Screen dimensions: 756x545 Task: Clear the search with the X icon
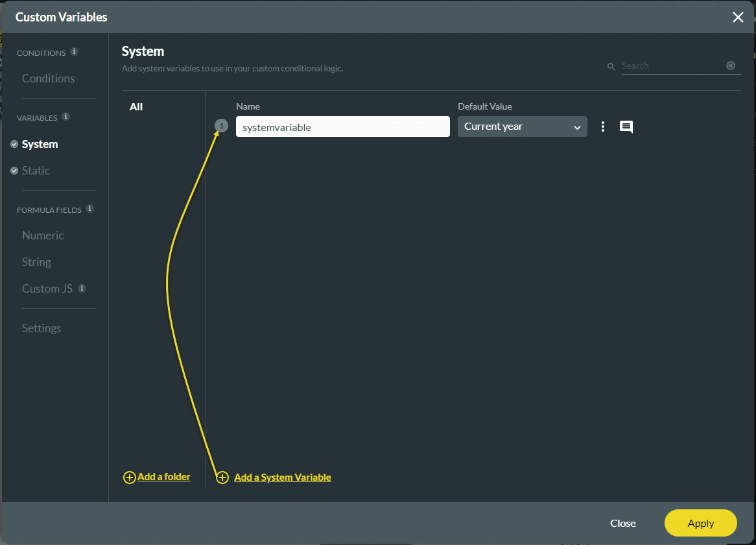[x=731, y=66]
